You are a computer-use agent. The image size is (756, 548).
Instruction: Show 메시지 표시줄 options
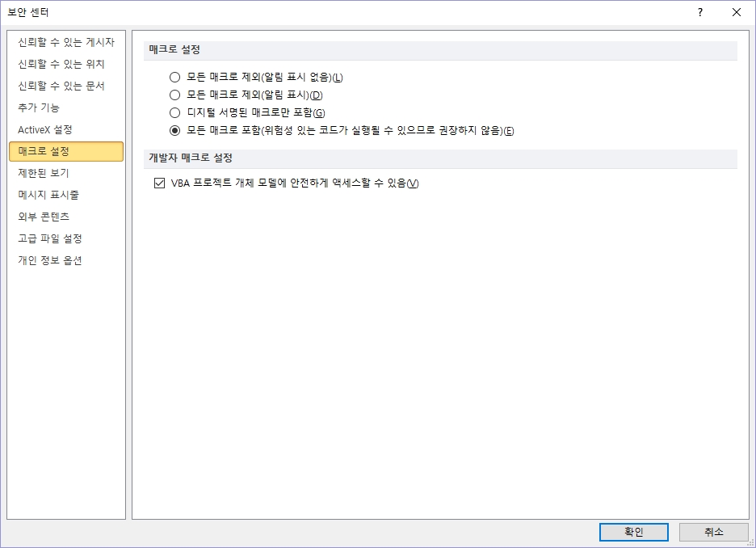[66, 195]
